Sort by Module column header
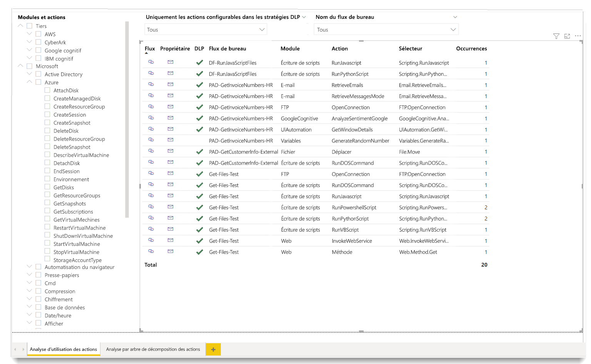Image resolution: width=591 pixels, height=364 pixels. click(290, 48)
